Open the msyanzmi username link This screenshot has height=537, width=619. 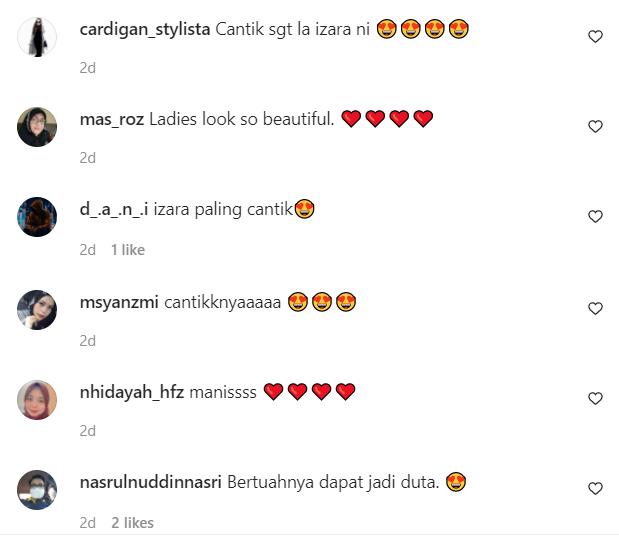pos(119,303)
